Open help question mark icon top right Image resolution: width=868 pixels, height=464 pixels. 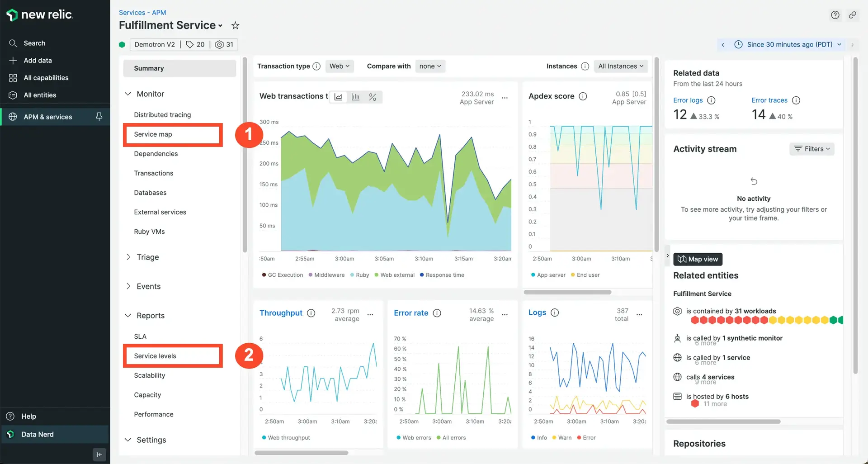pos(835,15)
